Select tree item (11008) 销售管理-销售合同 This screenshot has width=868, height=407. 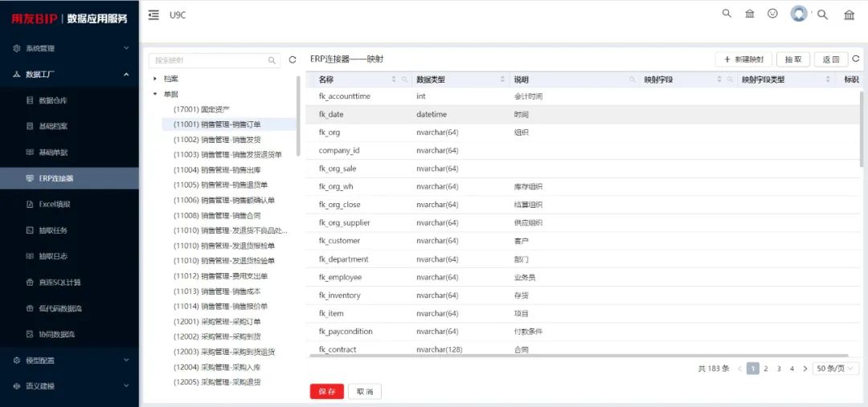pyautogui.click(x=217, y=215)
